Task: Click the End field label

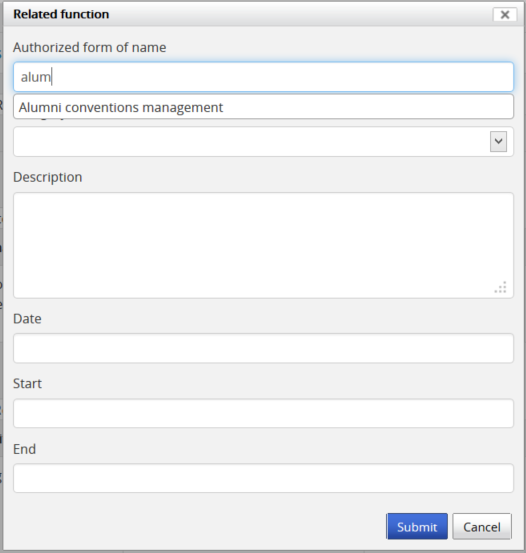Action: coord(24,449)
